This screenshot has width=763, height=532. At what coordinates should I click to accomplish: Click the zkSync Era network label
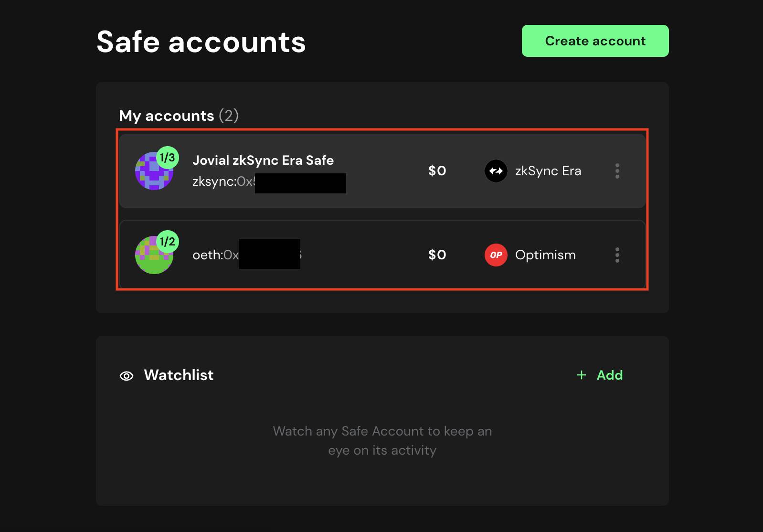click(548, 171)
